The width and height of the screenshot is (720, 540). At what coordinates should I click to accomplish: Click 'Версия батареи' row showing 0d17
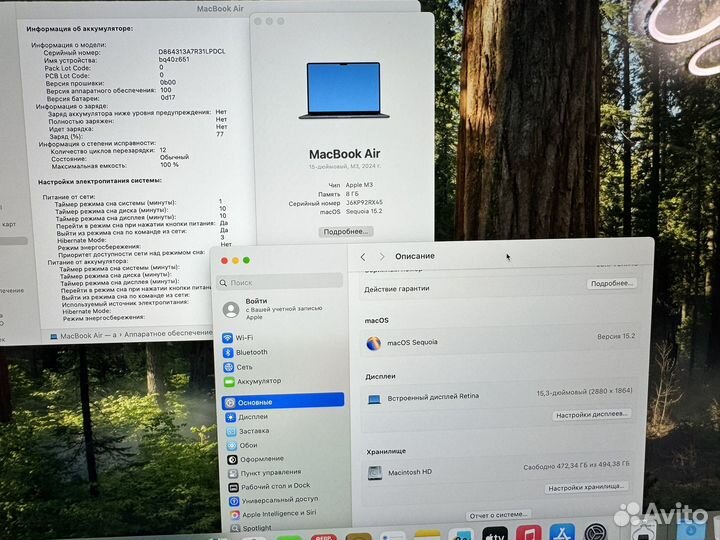coord(110,98)
